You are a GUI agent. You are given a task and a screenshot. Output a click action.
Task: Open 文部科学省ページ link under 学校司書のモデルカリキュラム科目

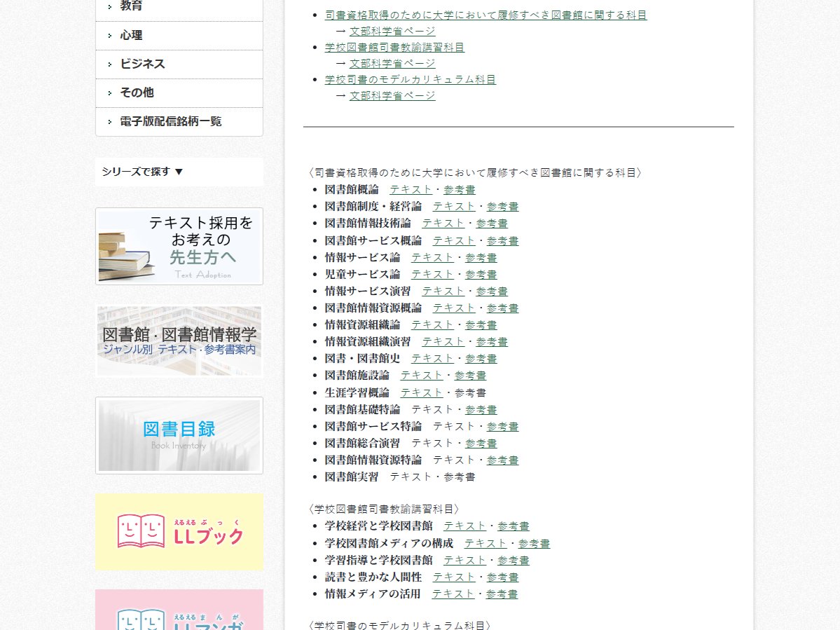coord(392,95)
